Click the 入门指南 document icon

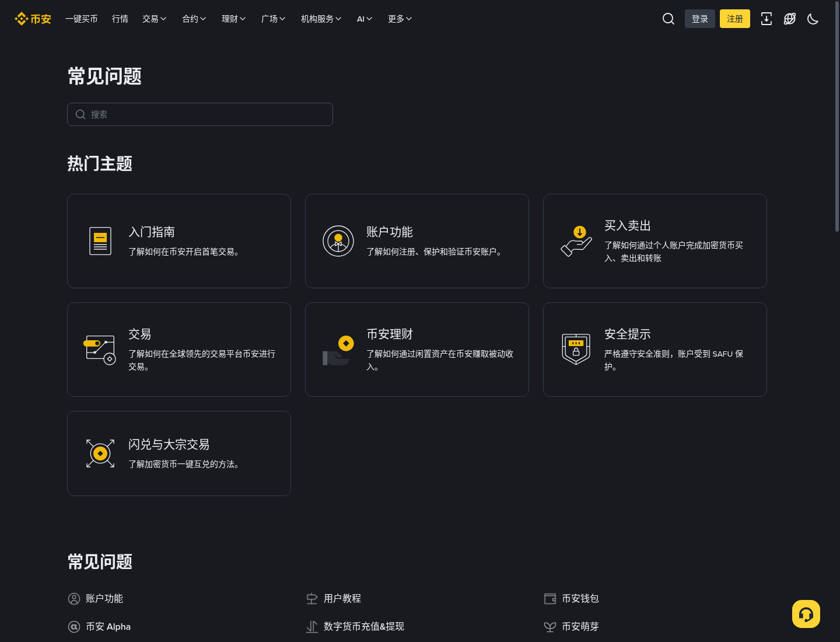(x=100, y=241)
